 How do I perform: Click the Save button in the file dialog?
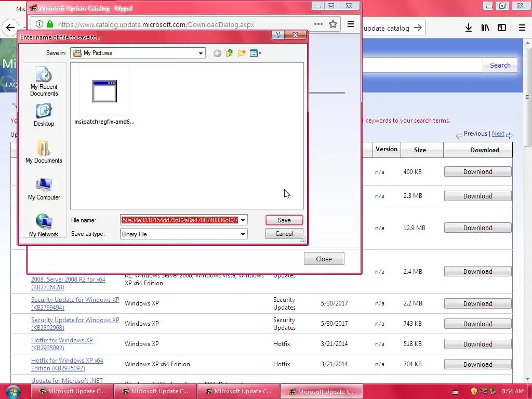coord(284,220)
